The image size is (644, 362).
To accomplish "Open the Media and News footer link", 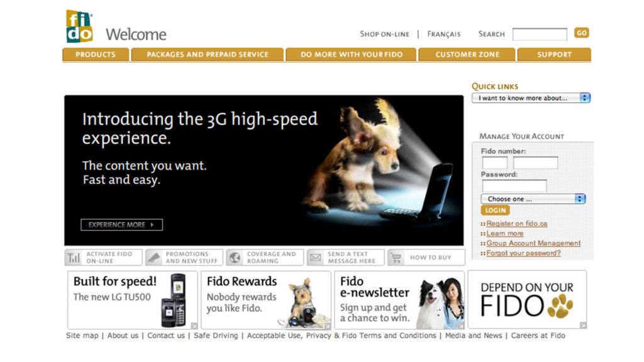I will point(474,336).
